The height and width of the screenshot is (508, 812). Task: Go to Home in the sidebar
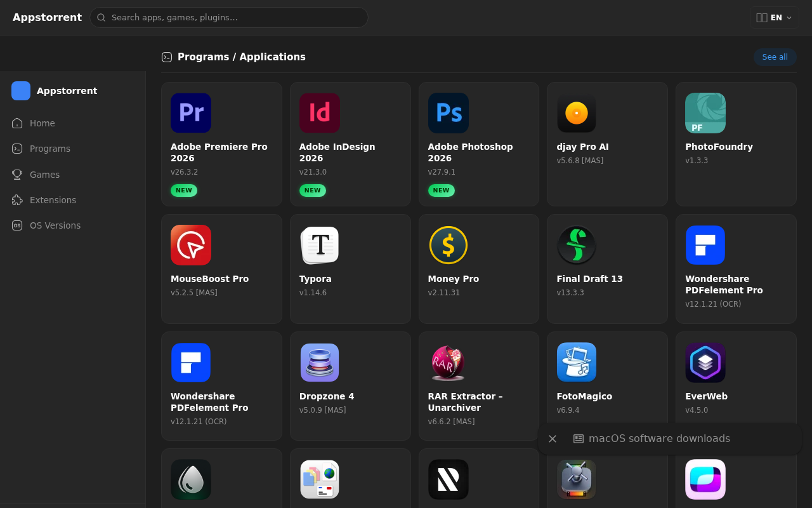(73, 123)
